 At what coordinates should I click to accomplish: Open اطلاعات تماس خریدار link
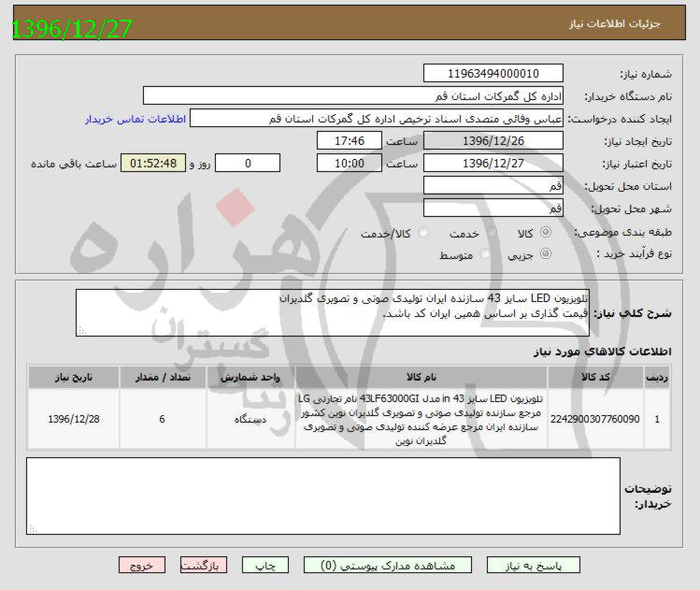click(136, 120)
